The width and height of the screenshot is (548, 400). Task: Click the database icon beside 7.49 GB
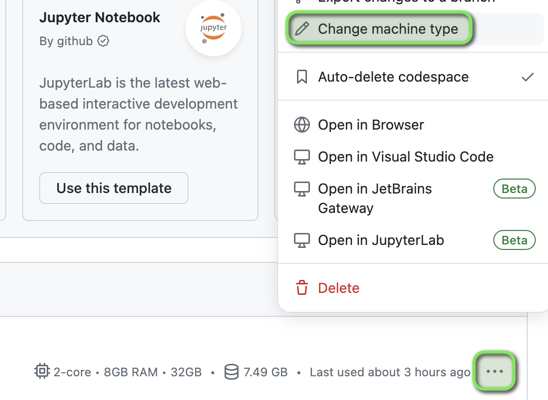231,372
